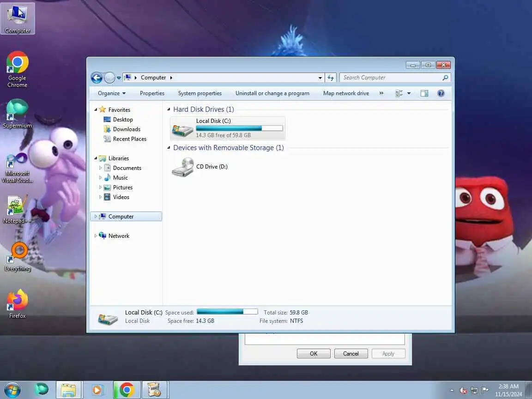
Task: Launch Google Chrome from the desktop shortcut
Action: [17, 69]
